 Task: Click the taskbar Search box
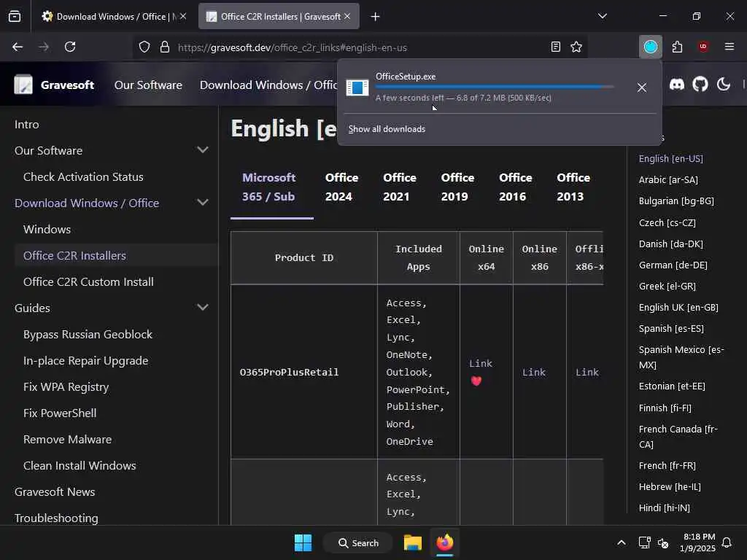point(358,542)
